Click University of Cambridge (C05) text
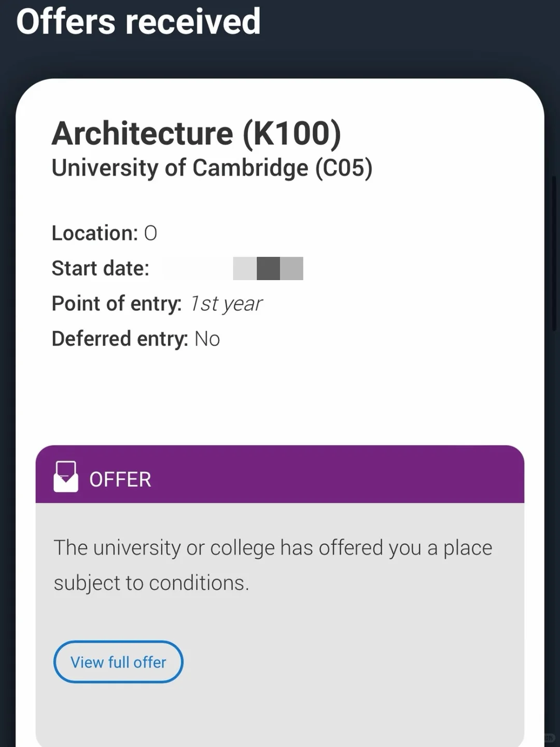The height and width of the screenshot is (747, 560). (212, 168)
